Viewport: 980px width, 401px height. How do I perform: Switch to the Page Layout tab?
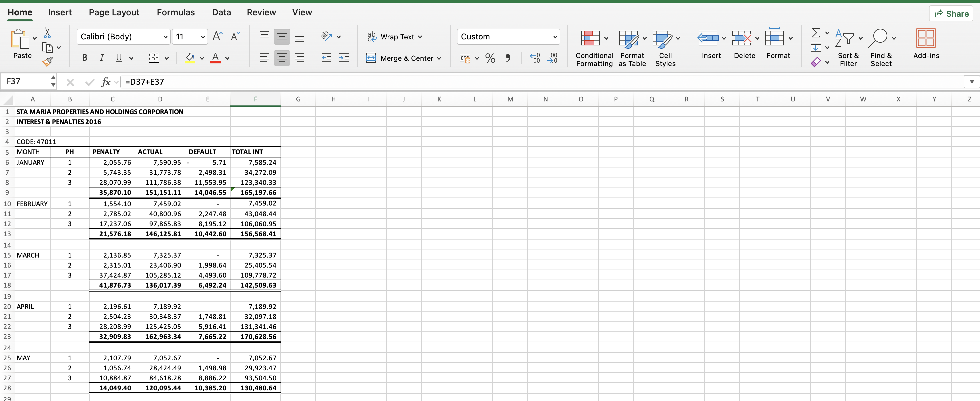point(114,12)
